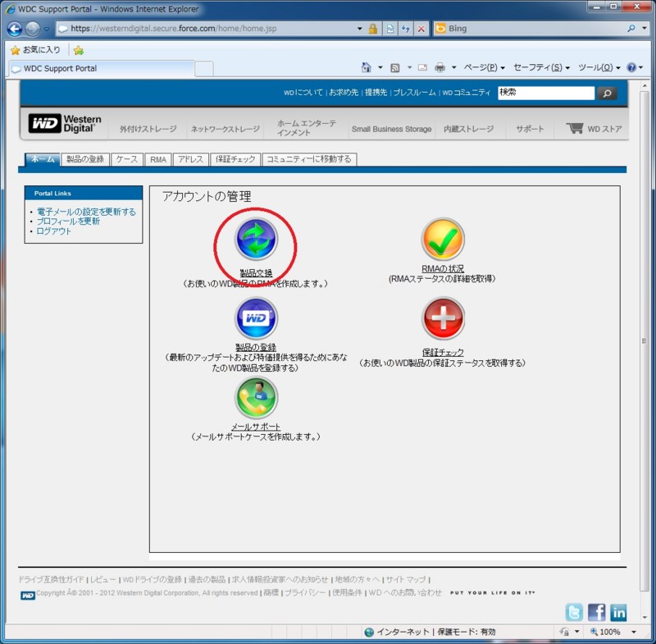
Task: Expand the search provider dropdown arrow
Action: tap(645, 28)
